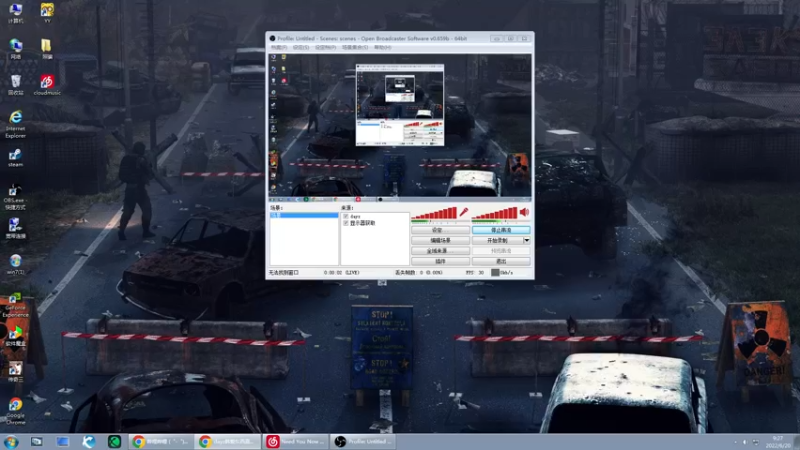Viewport: 800px width, 450px height.
Task: Switch to first Chrome taskbar window
Action: point(161,441)
